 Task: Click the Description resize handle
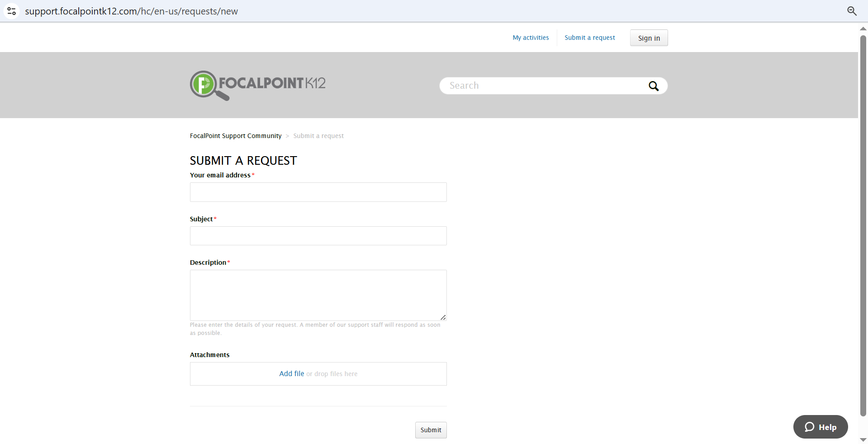pyautogui.click(x=443, y=317)
